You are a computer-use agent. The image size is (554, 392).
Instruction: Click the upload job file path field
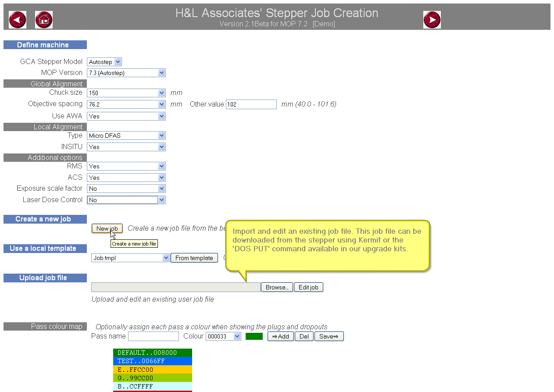176,287
